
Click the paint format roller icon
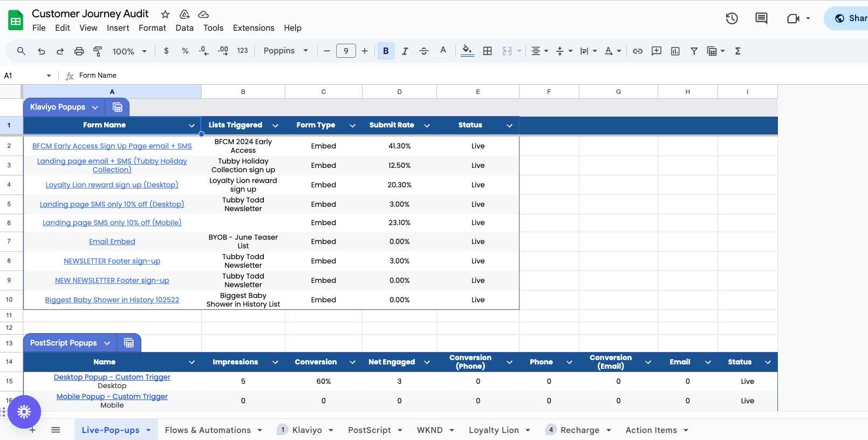click(x=98, y=51)
